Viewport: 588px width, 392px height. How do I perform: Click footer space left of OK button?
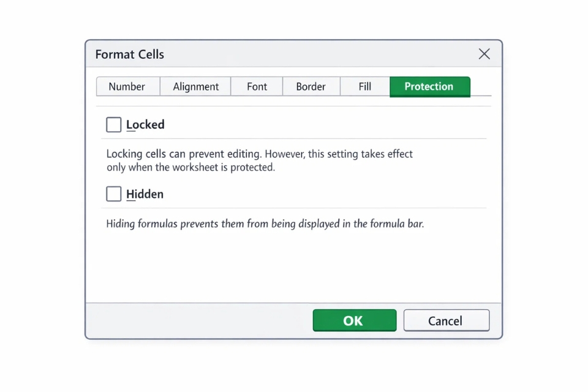point(196,320)
